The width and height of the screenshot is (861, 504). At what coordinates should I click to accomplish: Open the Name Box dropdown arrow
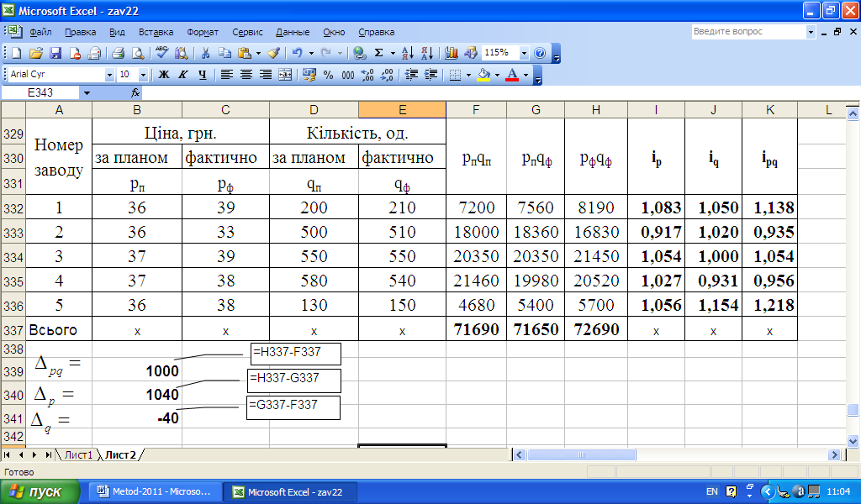coord(86,92)
